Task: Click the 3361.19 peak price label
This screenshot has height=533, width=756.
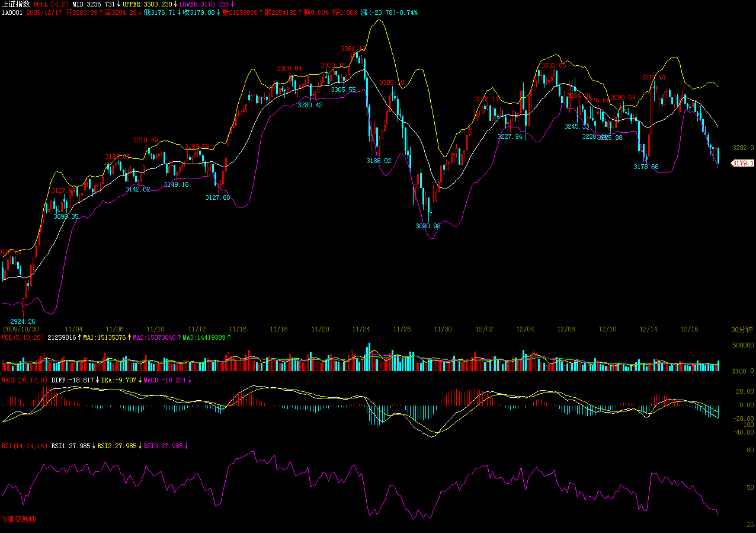Action: [x=354, y=49]
